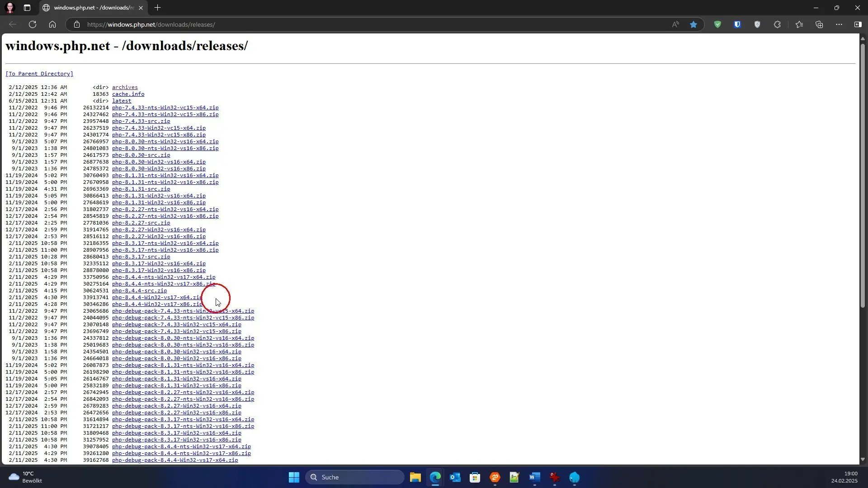Screen dimensions: 868x488
Task: Download php-8.1.31-nts-Win32-vs16-x86.zip
Action: coord(165,182)
